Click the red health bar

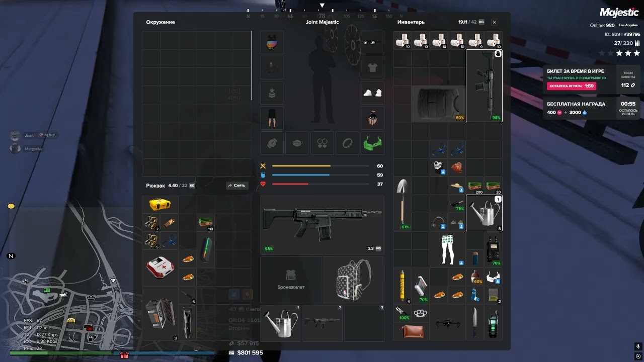coord(320,184)
